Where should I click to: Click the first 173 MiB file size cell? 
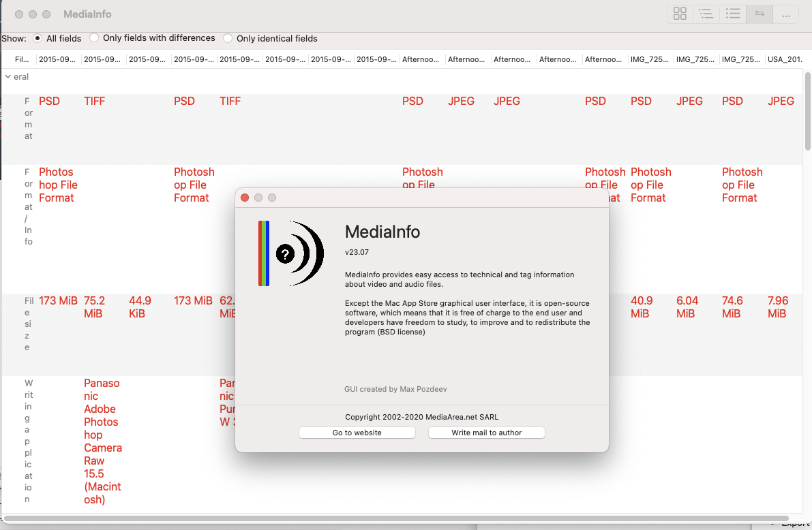click(x=58, y=300)
